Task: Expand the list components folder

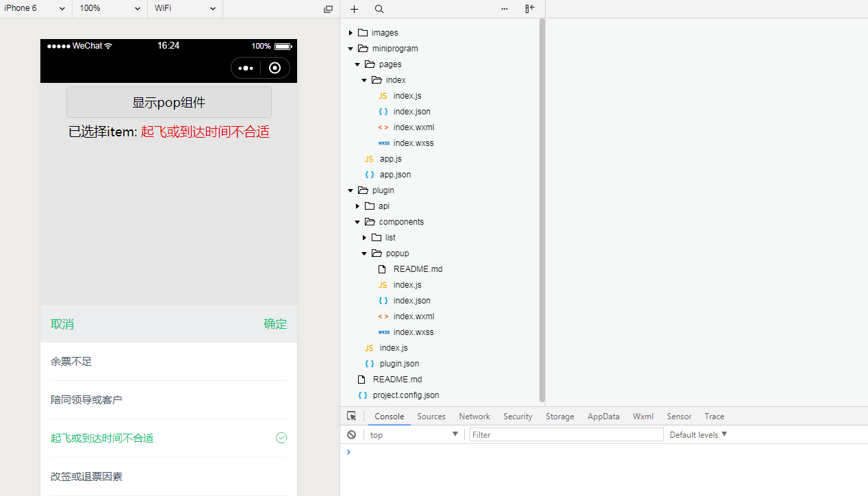Action: click(x=364, y=237)
